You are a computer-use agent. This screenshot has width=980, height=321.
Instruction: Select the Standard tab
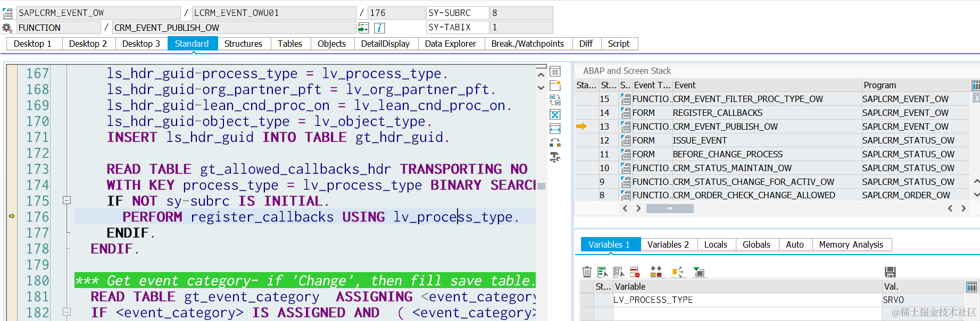(192, 44)
